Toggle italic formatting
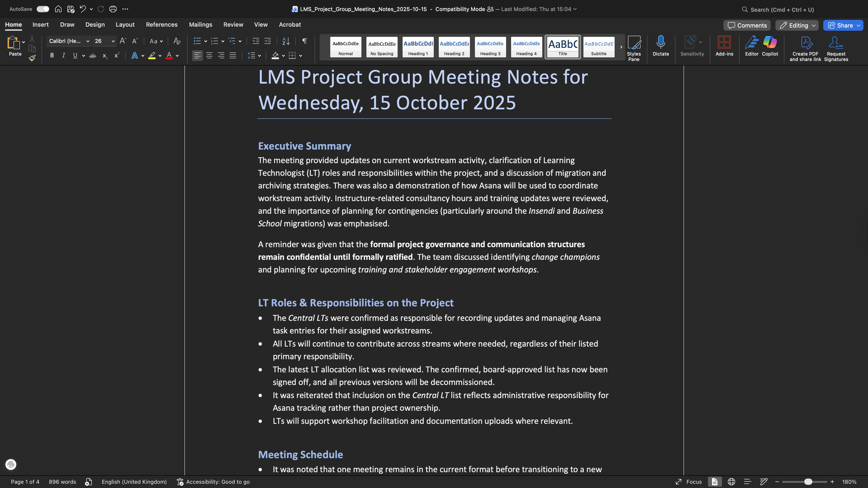868x488 pixels. point(63,56)
